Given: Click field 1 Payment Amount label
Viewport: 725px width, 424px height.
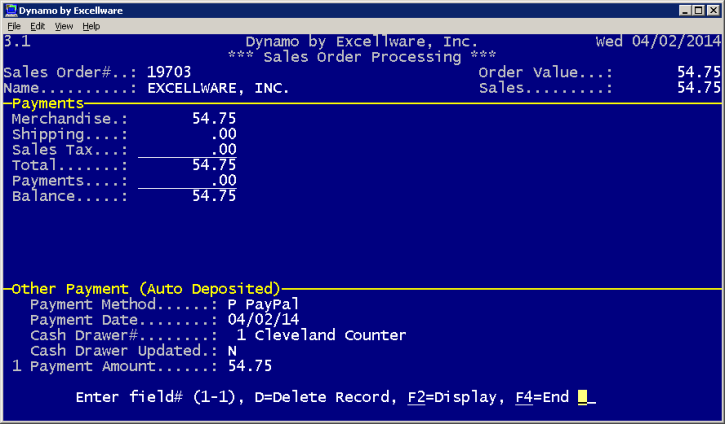Looking at the screenshot, I should click(x=114, y=366).
